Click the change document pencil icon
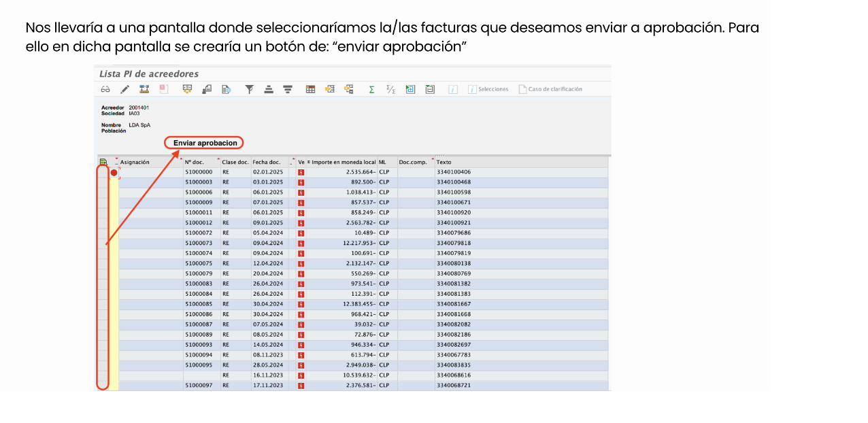Viewport: 868px width, 423px height. (x=124, y=89)
